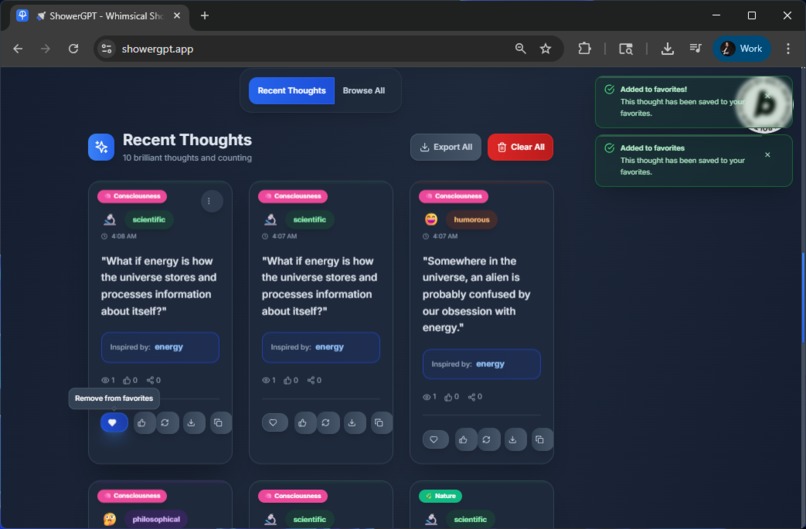Image resolution: width=806 pixels, height=529 pixels.
Task: Regenerate the 4:07 AM scientific thought
Action: point(326,423)
